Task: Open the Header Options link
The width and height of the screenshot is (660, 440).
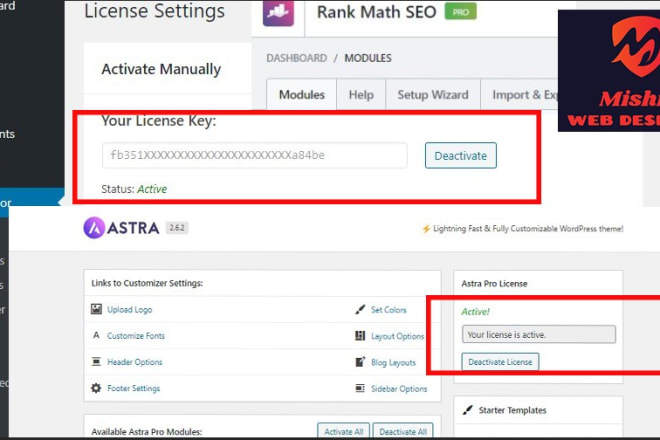Action: pos(134,362)
